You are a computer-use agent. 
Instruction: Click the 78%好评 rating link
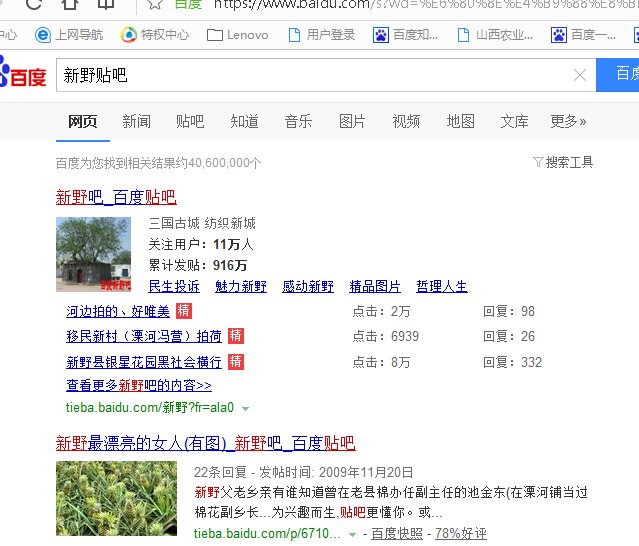coord(461,533)
